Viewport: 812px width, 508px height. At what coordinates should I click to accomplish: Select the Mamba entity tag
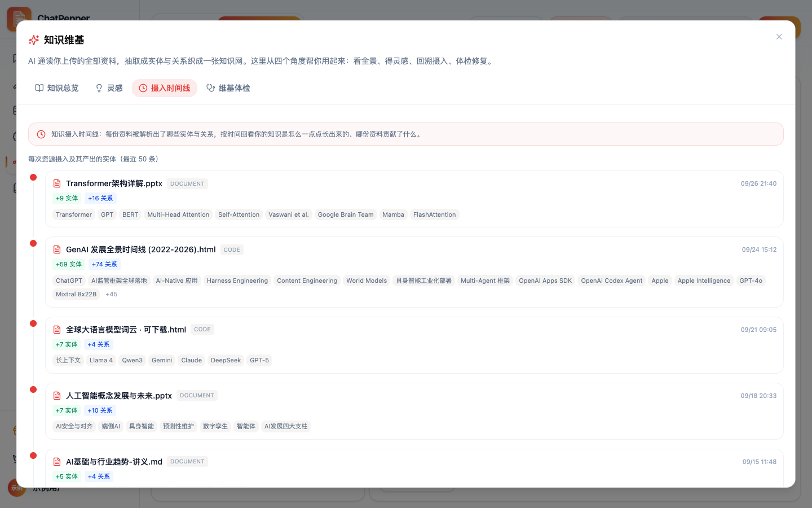pyautogui.click(x=393, y=214)
